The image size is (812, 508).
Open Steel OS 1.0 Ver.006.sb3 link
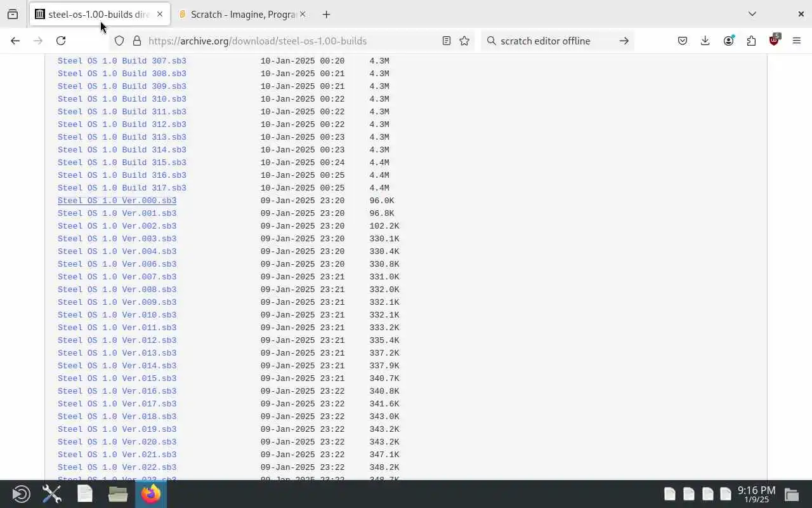click(117, 264)
